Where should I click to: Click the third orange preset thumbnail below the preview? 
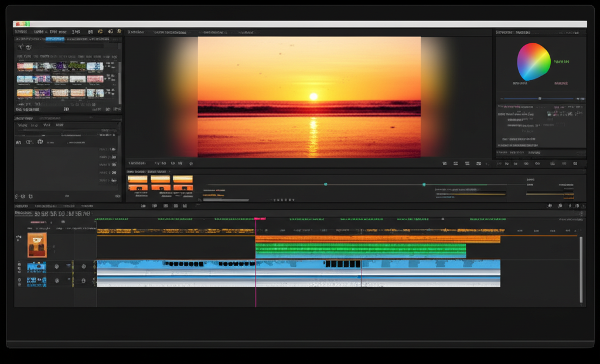[x=183, y=183]
